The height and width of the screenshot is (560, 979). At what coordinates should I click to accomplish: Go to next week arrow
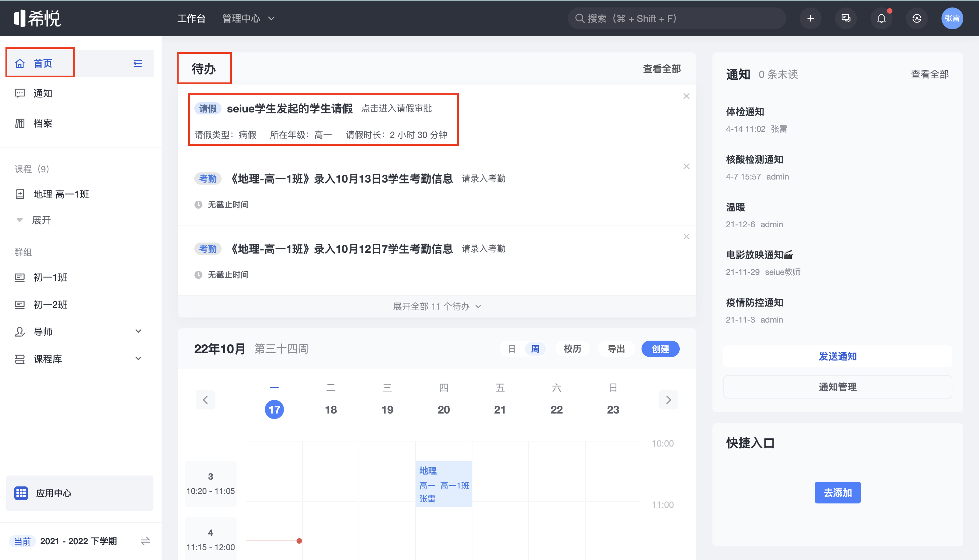coord(668,400)
